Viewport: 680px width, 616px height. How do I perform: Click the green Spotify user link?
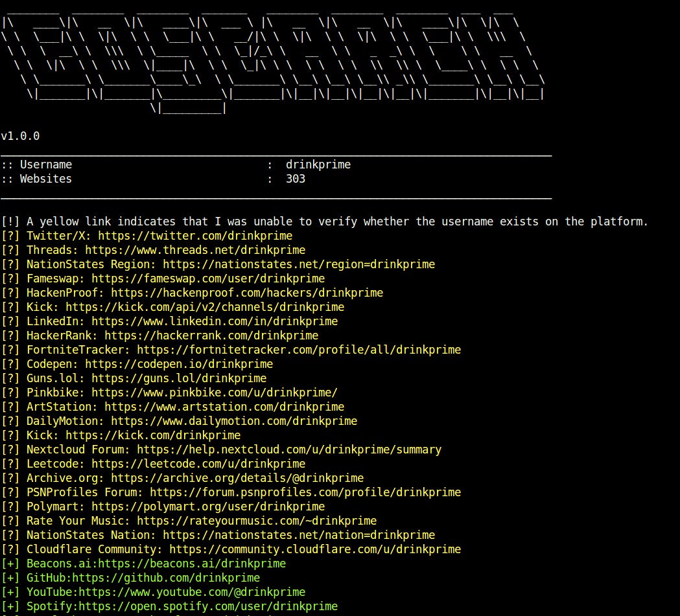pyautogui.click(x=208, y=606)
